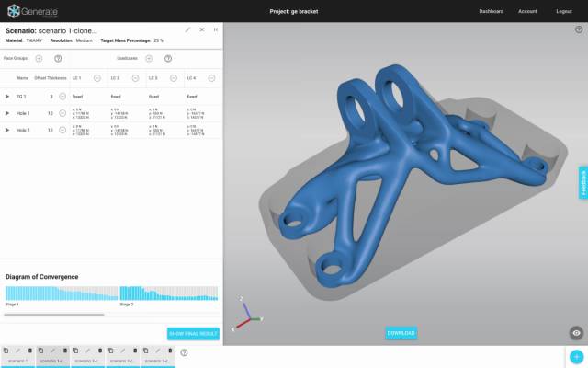Screen dimensions: 588x368
Task: Open help for Face Groups
Action: coord(57,58)
